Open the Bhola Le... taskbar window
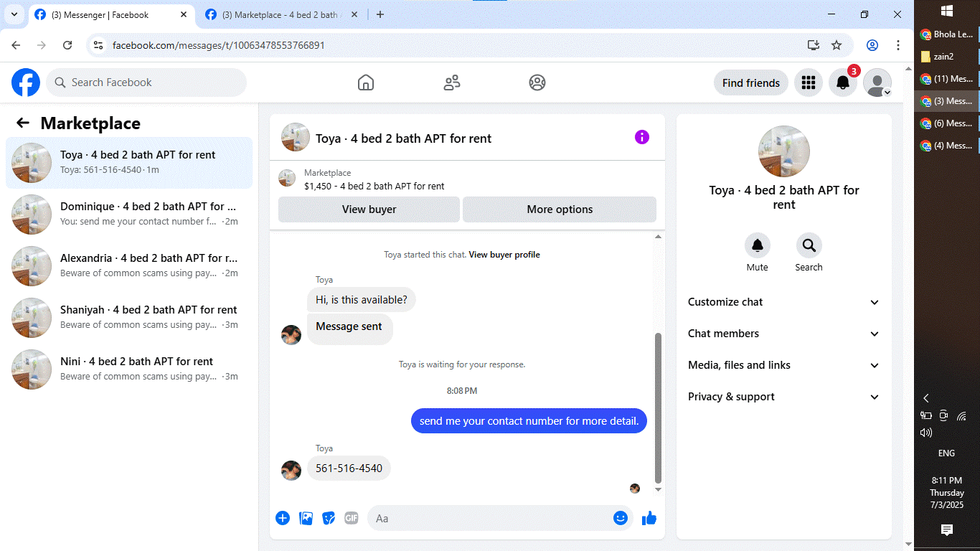The height and width of the screenshot is (551, 980). 947,34
